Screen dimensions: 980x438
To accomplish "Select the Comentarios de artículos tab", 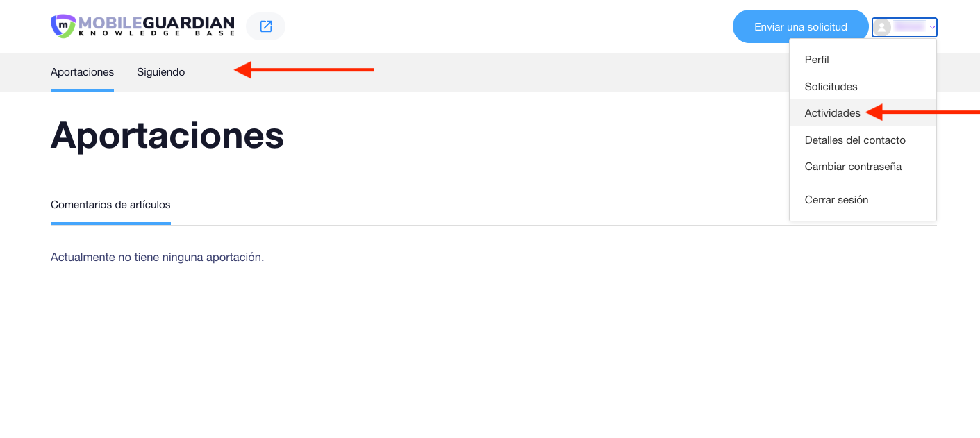I will point(110,205).
